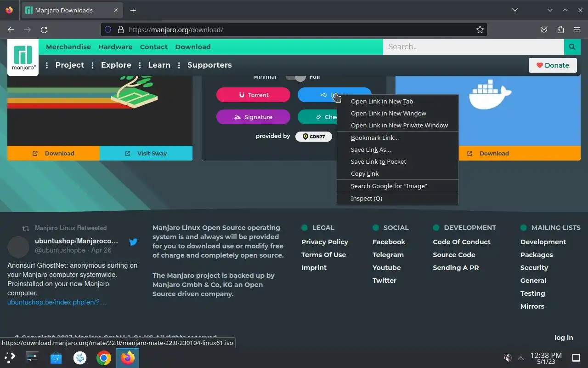This screenshot has width=588, height=368.
Task: Open the ubuntushop.be tweet link
Action: [57, 302]
